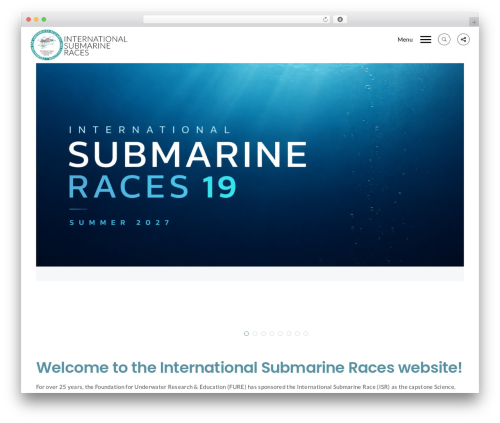Click the Menu label in the header
Image resolution: width=500 pixels, height=423 pixels.
pyautogui.click(x=405, y=39)
